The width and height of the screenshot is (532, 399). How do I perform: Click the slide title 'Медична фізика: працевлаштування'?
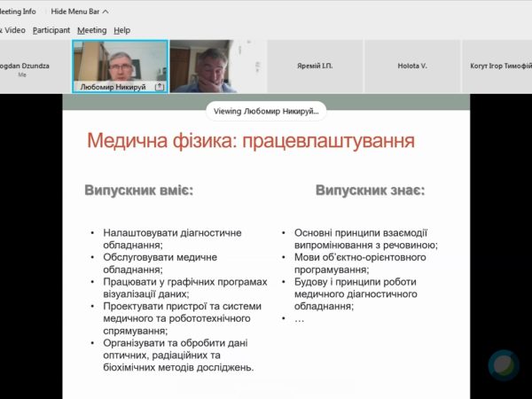[x=250, y=141]
